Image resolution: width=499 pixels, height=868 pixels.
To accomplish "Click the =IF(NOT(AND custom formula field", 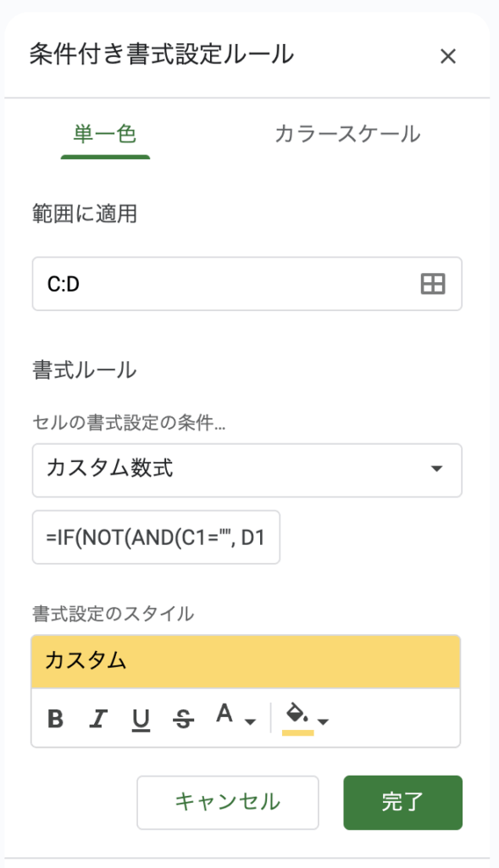I will pos(156,537).
